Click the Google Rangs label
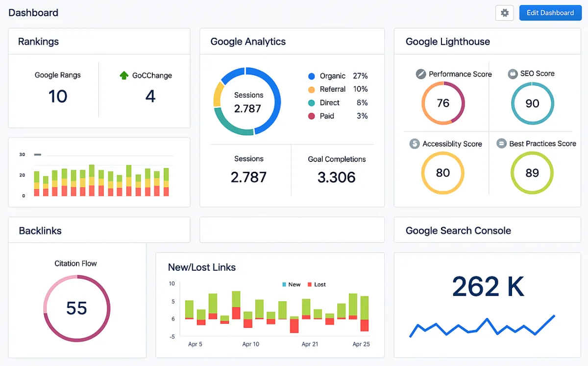Viewport: 588px width, 366px height. click(58, 75)
